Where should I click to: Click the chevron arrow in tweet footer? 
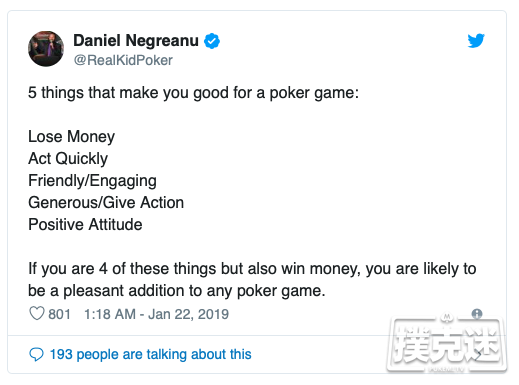(x=479, y=355)
